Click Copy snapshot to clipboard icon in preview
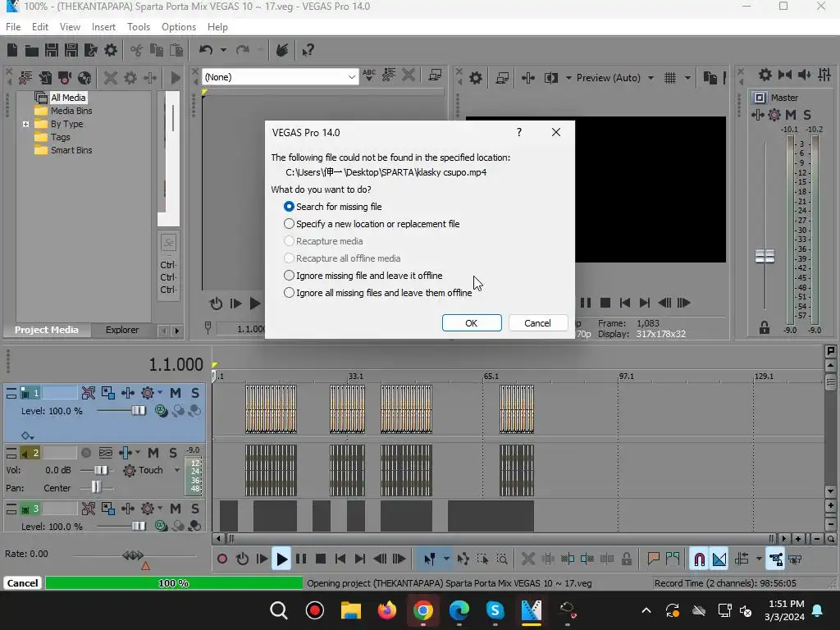The height and width of the screenshot is (630, 840). (x=710, y=78)
